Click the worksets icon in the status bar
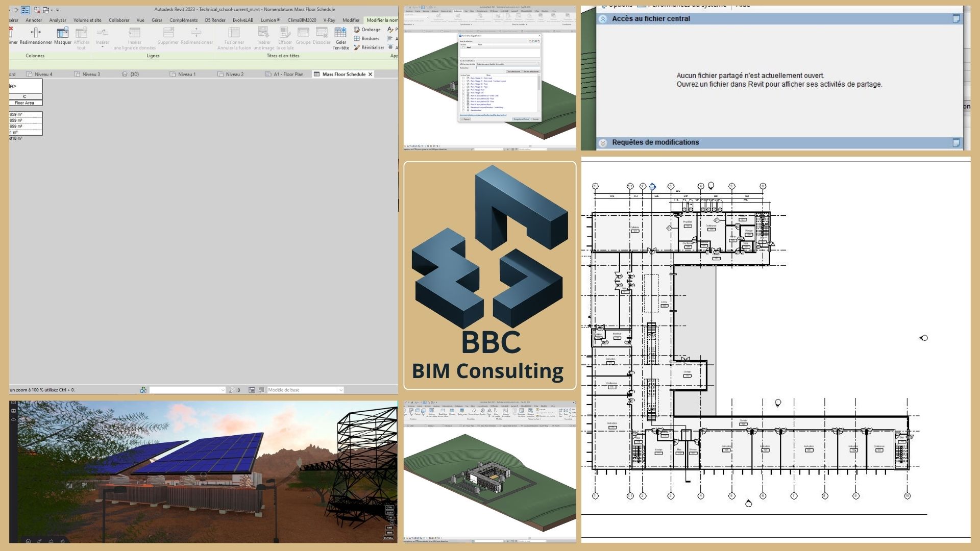The height and width of the screenshot is (551, 980). pos(143,390)
